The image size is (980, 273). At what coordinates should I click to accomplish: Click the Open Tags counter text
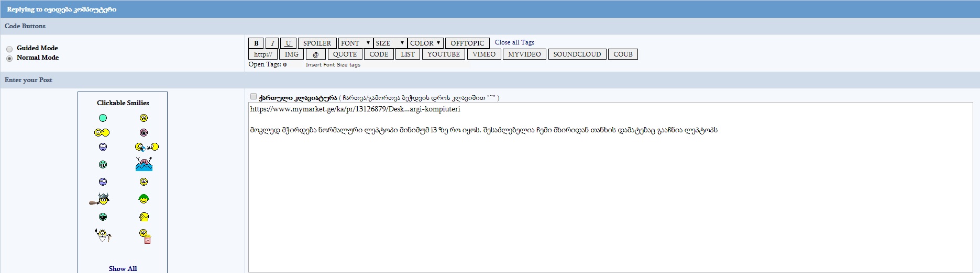[x=267, y=64]
